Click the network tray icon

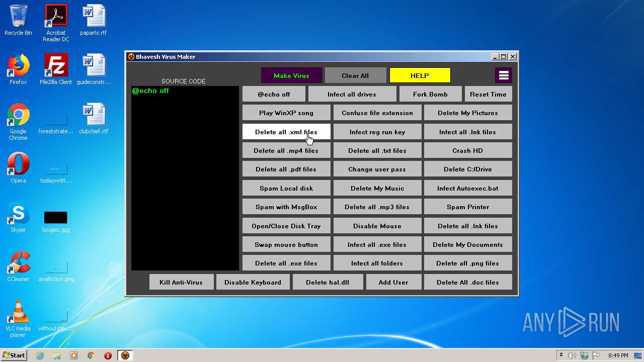(584, 355)
